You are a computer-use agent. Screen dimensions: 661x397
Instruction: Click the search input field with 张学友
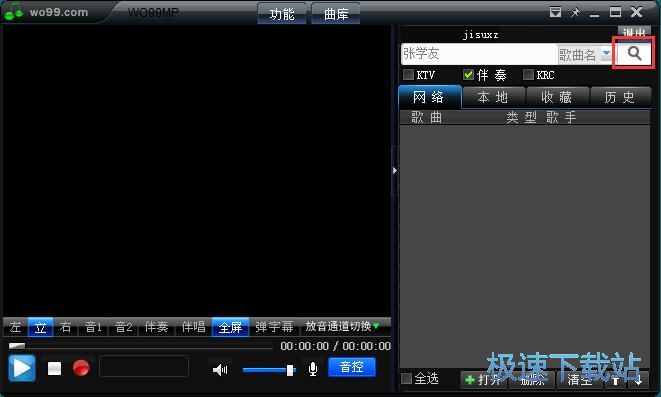click(479, 54)
